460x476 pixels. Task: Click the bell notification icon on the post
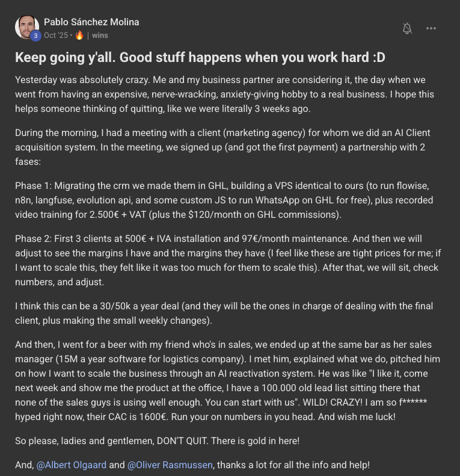coord(407,28)
